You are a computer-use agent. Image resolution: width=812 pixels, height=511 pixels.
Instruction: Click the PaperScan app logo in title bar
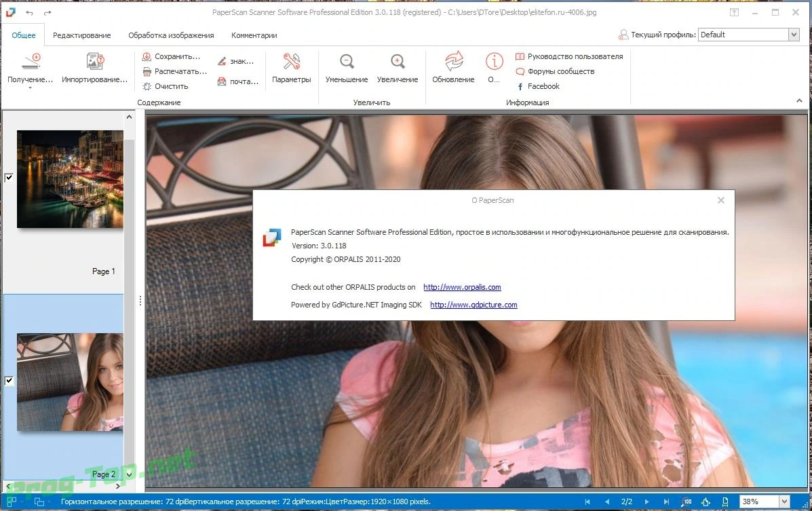10,12
